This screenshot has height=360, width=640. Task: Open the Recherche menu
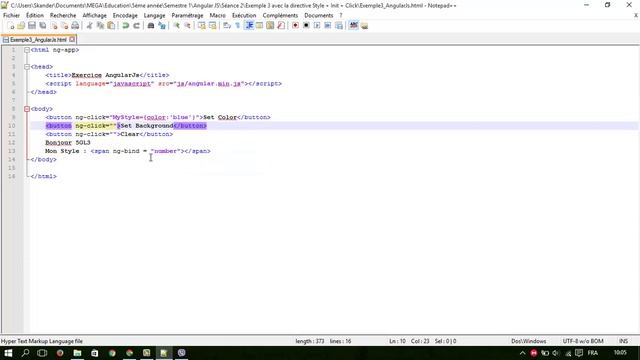point(63,15)
